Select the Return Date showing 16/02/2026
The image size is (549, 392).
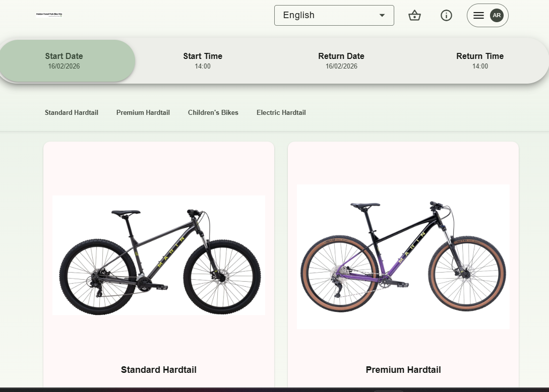(x=341, y=60)
